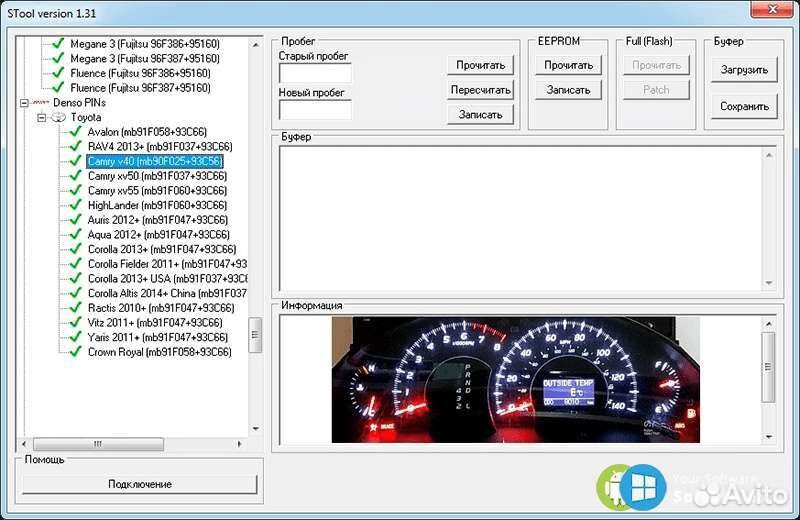Viewport: 800px width, 520px height.
Task: Select Avalon (mb91F058+93C66) in the tree
Action: 147,132
